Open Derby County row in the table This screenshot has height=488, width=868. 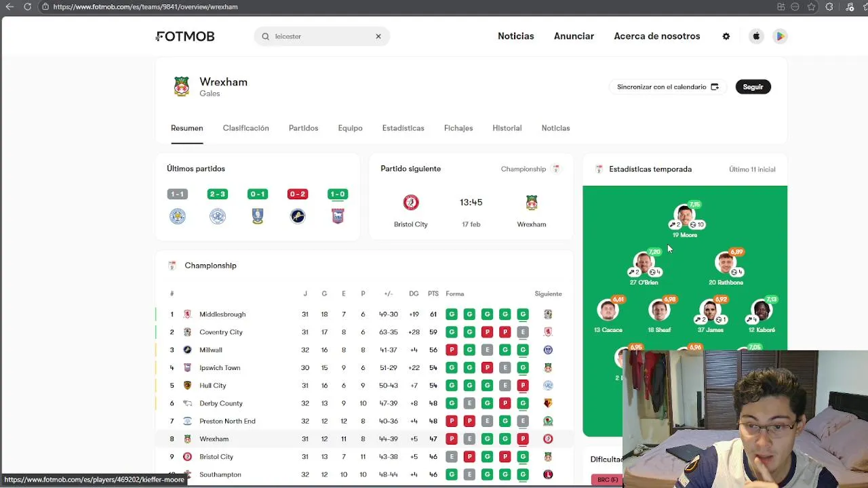tap(365, 403)
